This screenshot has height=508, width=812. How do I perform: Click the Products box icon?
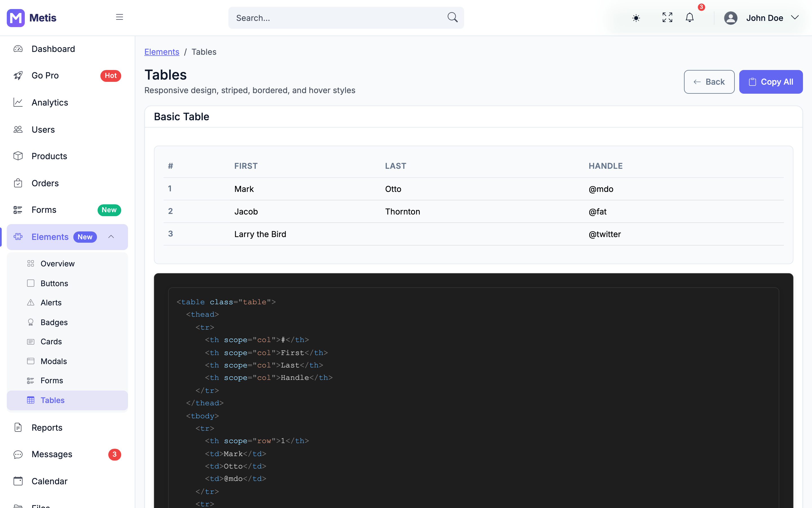(18, 156)
